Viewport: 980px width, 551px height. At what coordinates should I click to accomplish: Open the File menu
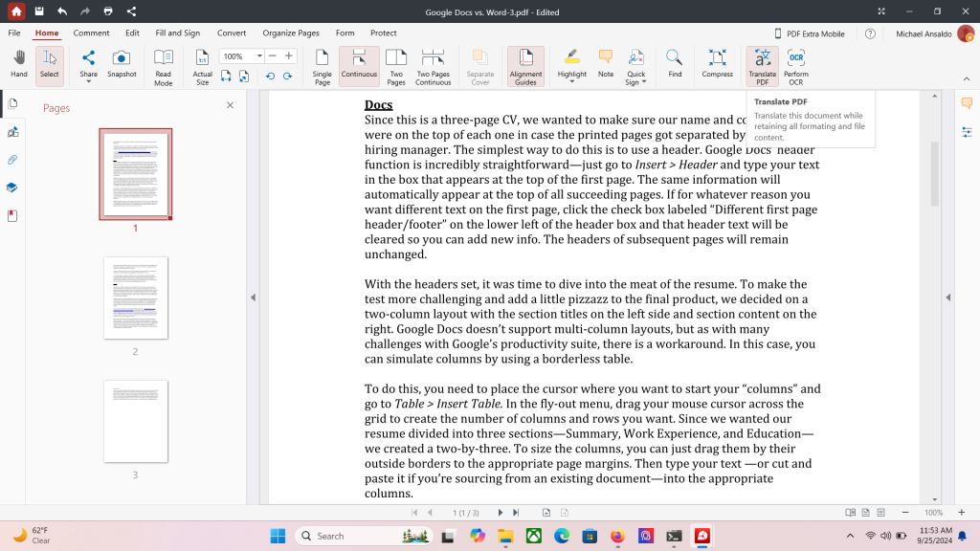[x=14, y=33]
